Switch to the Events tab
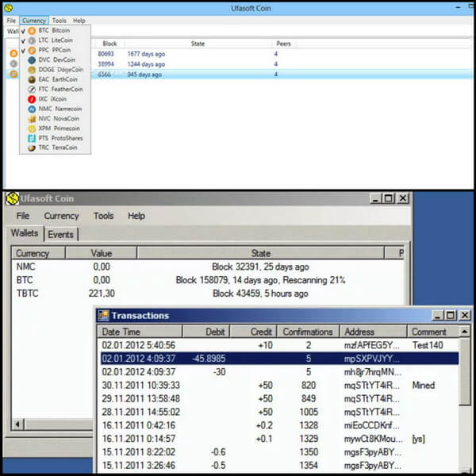This screenshot has width=476, height=476. click(61, 234)
